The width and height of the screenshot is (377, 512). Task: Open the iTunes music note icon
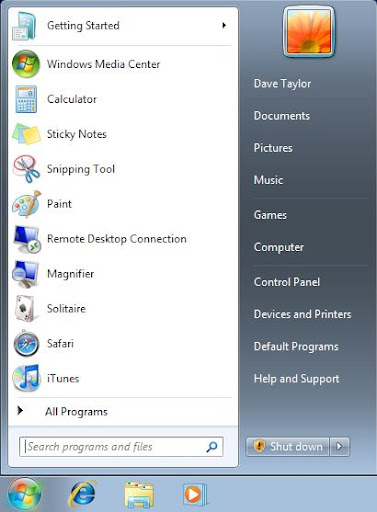point(26,378)
